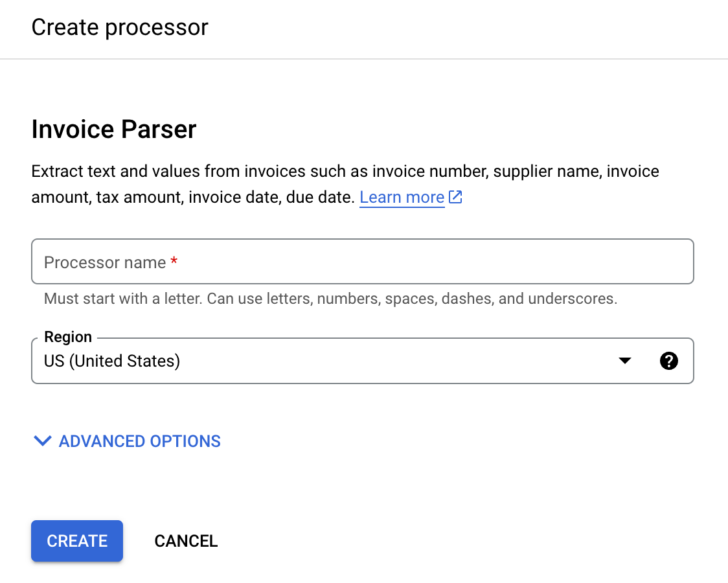728x583 pixels.
Task: Click the Region dropdown arrow icon
Action: pyautogui.click(x=624, y=361)
